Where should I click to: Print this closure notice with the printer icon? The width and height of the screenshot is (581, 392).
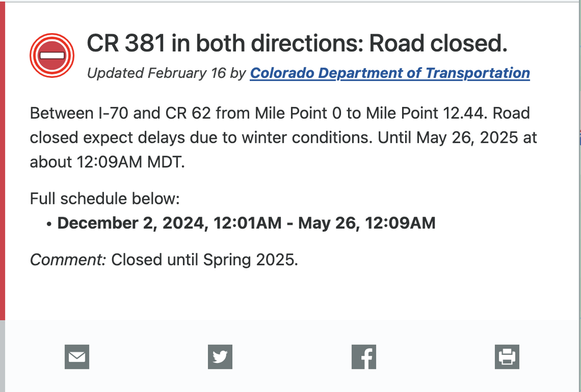pyautogui.click(x=507, y=357)
